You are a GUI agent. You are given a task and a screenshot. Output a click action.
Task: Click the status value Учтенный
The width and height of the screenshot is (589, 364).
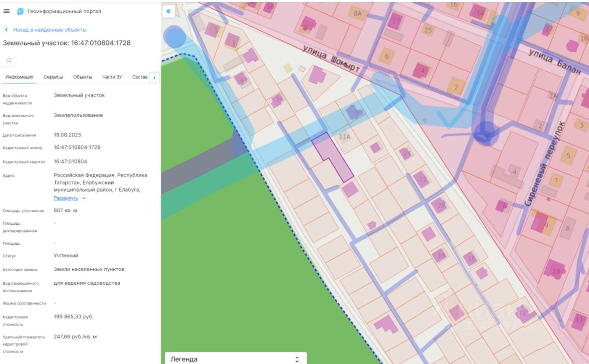coord(66,256)
